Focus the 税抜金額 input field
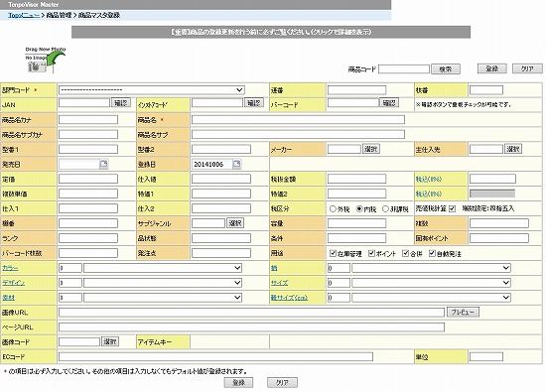Image resolution: width=546 pixels, height=392 pixels. (x=357, y=179)
